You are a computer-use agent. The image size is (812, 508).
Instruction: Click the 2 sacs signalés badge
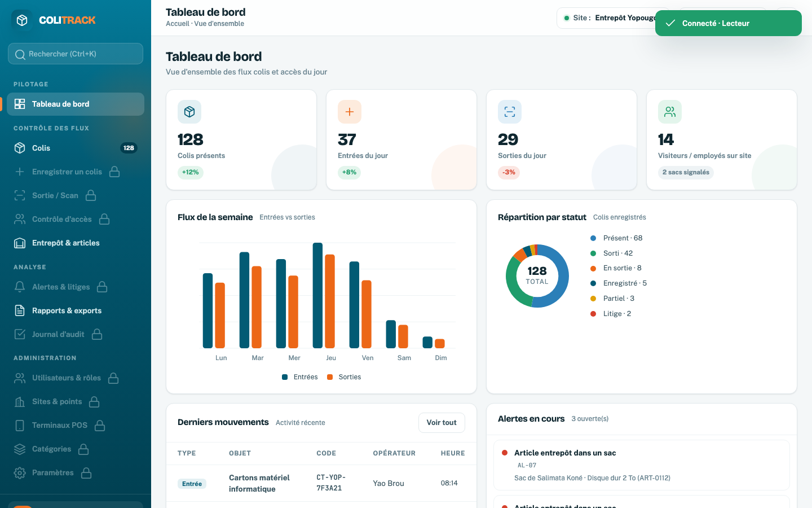click(686, 172)
